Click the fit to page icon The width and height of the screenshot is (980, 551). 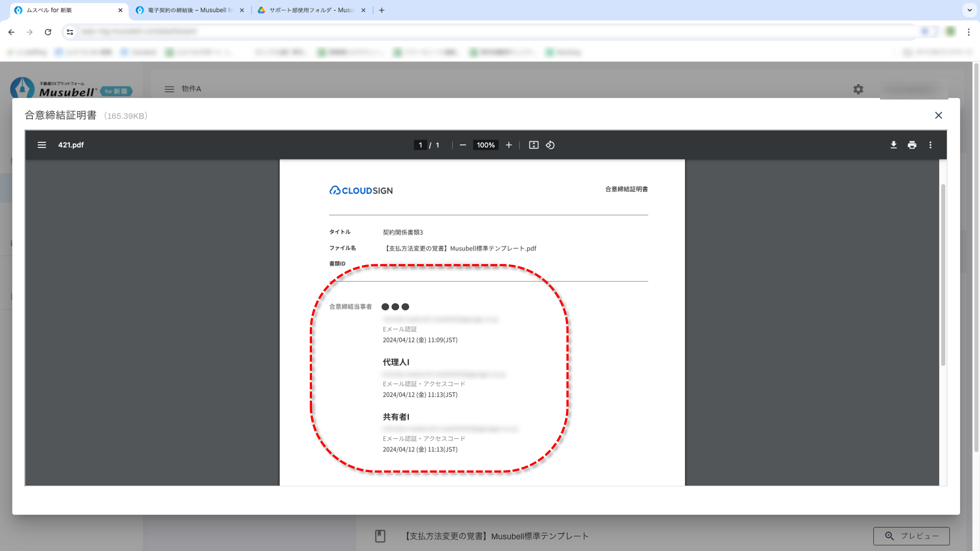[534, 145]
